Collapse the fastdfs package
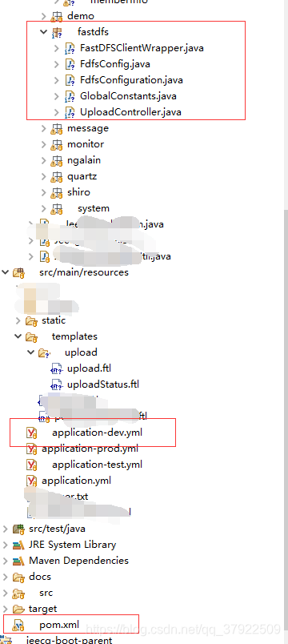 point(44,32)
